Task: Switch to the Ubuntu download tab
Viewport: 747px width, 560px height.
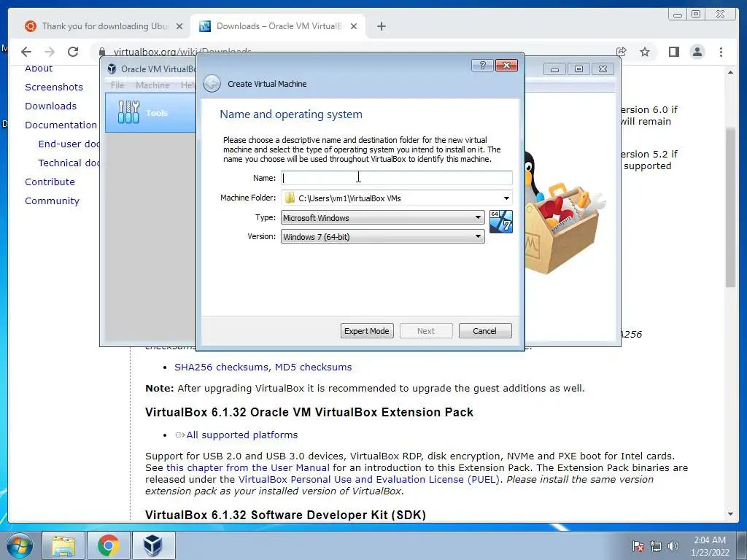Action: pos(104,26)
